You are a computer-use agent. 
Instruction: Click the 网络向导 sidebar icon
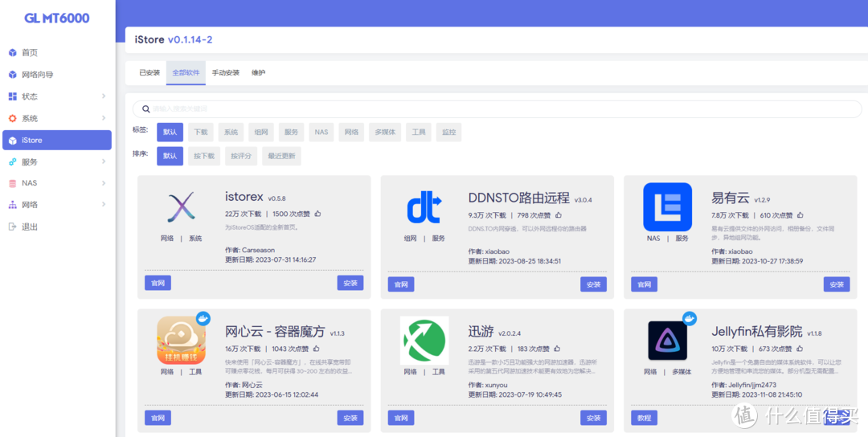(13, 75)
